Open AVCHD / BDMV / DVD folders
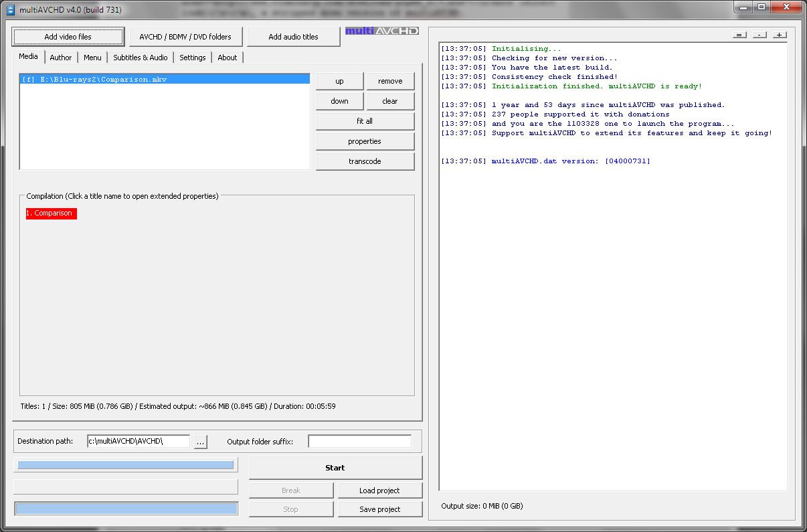Viewport: 807px width, 532px height. coord(185,37)
